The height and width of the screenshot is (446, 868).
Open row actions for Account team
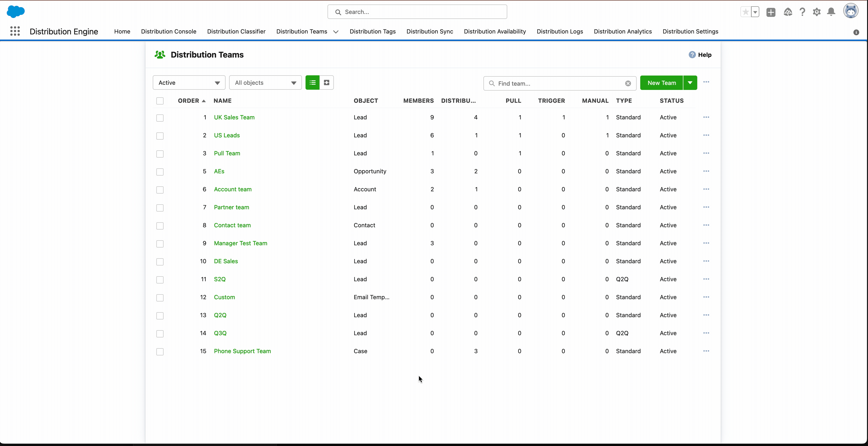tap(706, 189)
